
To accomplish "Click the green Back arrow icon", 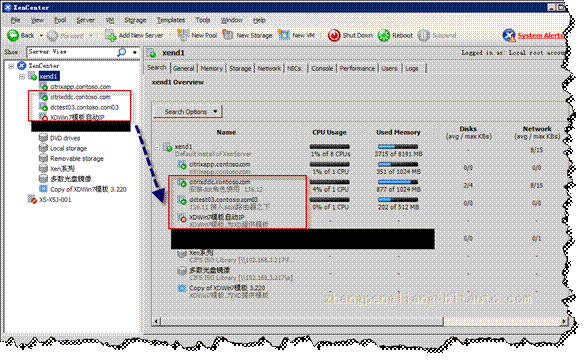I will pyautogui.click(x=13, y=36).
